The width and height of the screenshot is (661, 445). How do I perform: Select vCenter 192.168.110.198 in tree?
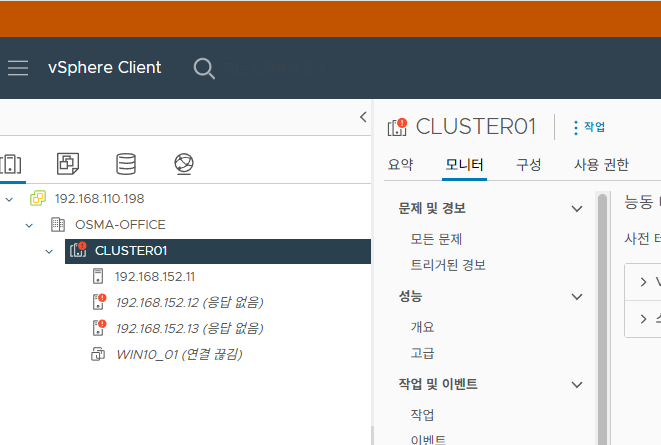tap(99, 198)
